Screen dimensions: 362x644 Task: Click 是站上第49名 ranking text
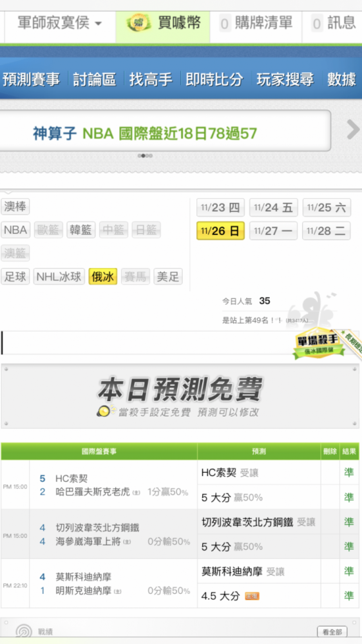click(x=265, y=321)
